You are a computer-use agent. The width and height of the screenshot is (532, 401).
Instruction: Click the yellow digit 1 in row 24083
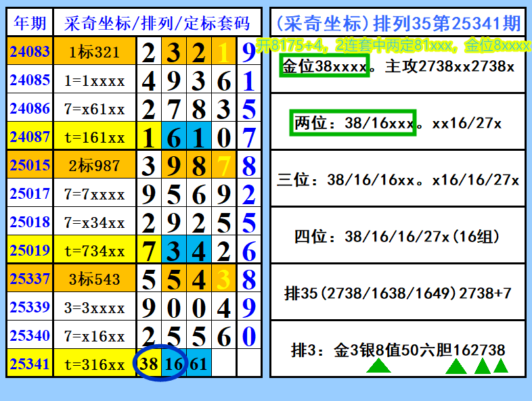pos(223,51)
